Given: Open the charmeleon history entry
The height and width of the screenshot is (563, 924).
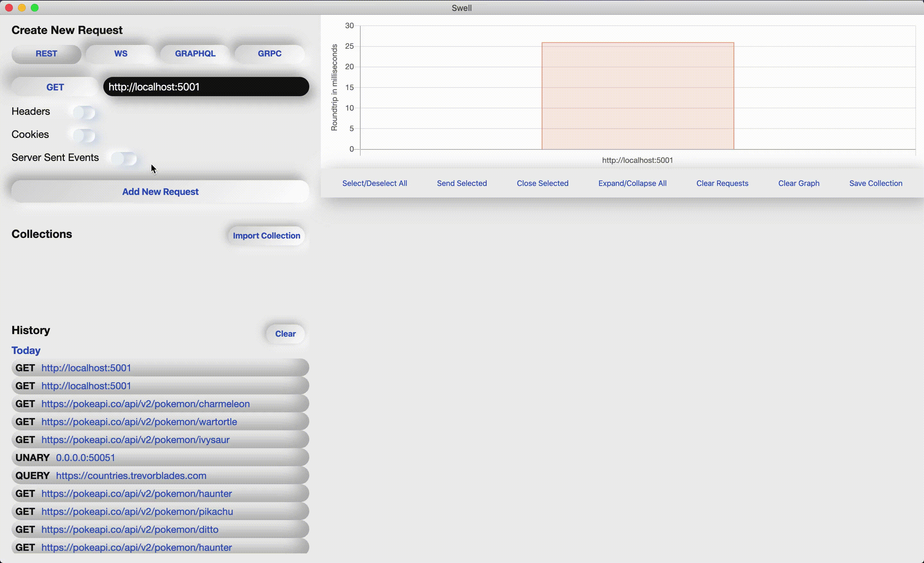Looking at the screenshot, I should 146,404.
